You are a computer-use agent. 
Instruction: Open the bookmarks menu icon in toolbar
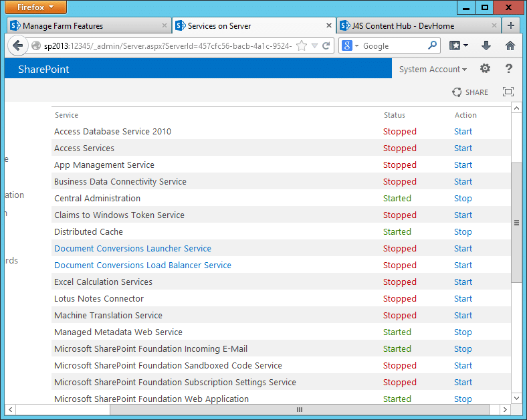coord(458,45)
